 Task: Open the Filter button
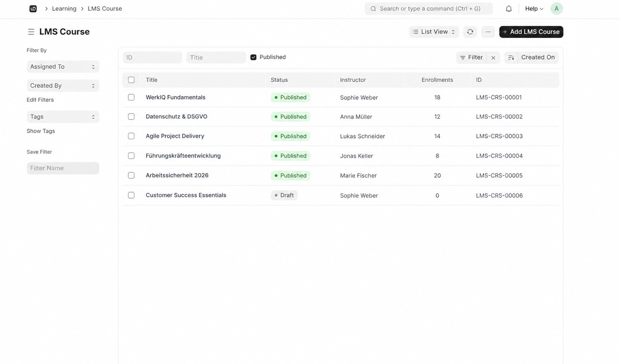coord(472,58)
